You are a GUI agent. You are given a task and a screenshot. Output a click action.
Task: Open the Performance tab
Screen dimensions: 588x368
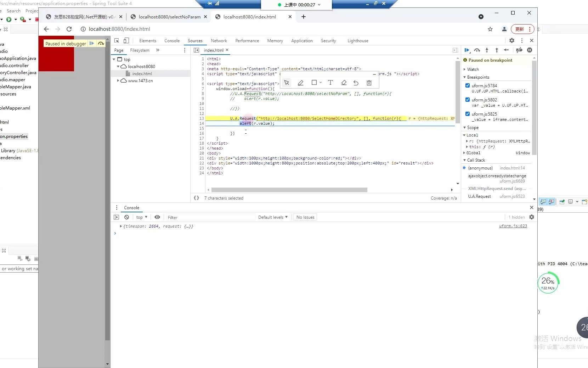coord(247,41)
